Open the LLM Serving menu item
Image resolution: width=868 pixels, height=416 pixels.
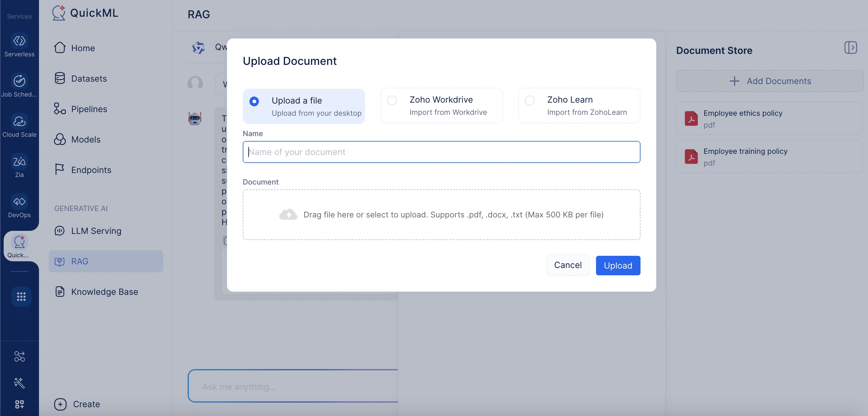pos(88,231)
